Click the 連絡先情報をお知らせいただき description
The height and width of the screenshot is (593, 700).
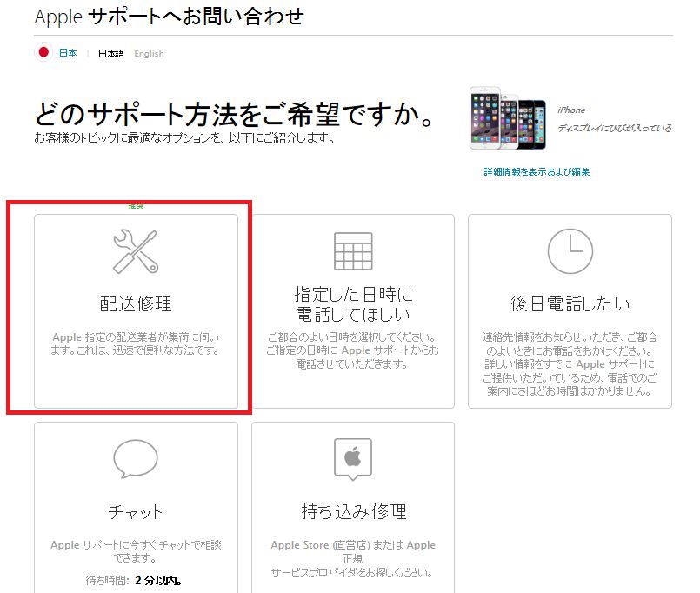(570, 364)
